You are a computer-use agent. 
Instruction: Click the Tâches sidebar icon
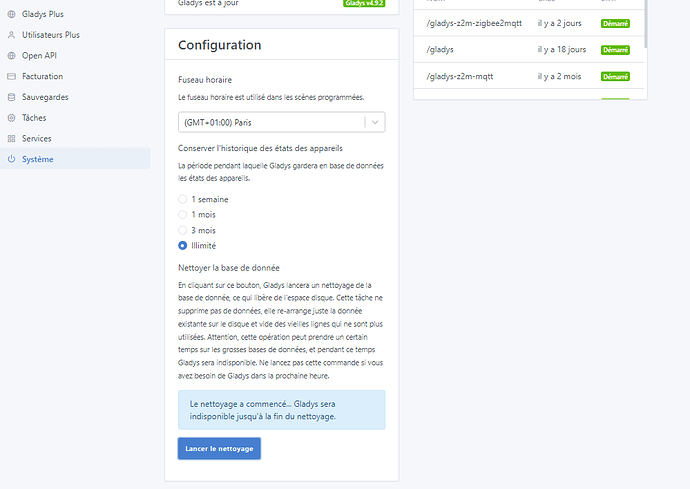pyautogui.click(x=11, y=118)
